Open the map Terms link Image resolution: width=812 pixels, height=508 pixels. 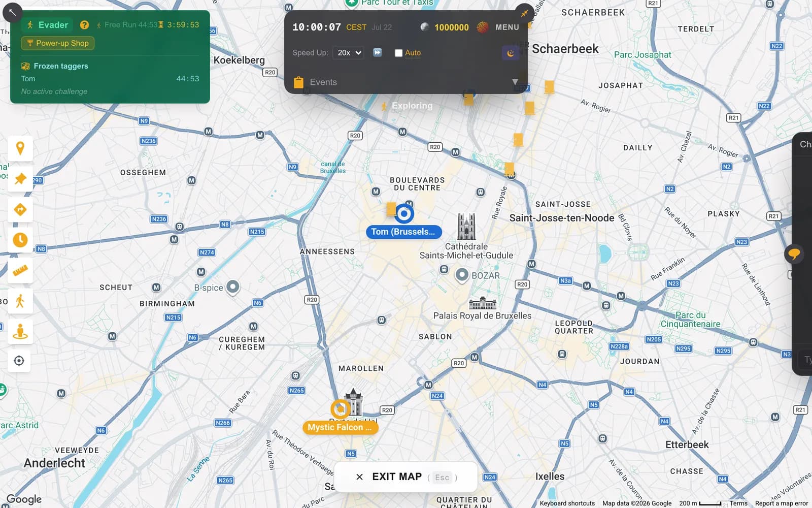[738, 503]
